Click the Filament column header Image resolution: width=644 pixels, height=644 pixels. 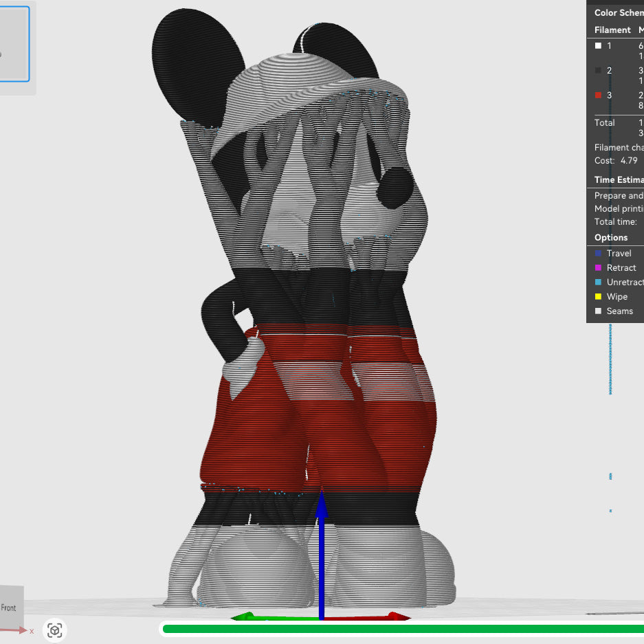click(x=612, y=30)
